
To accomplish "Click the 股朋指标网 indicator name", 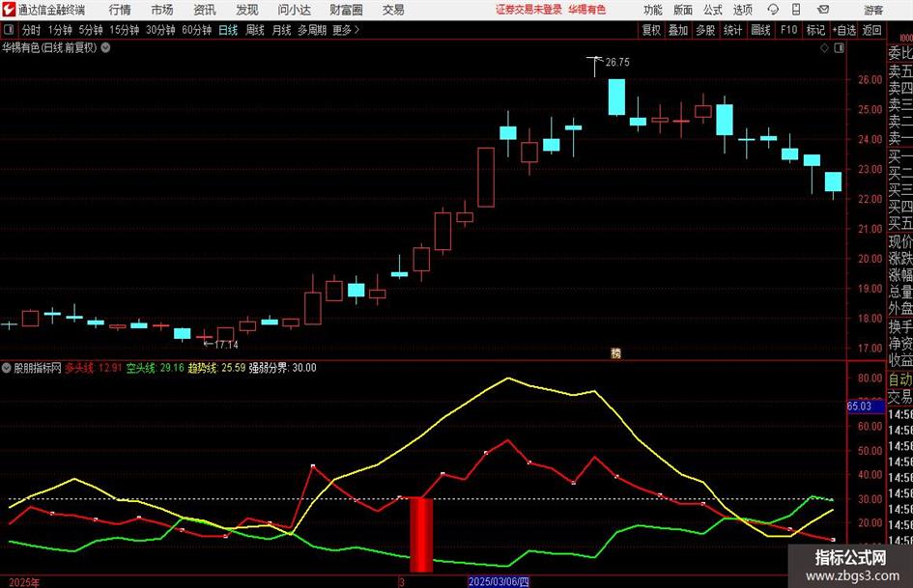I will tap(38, 368).
